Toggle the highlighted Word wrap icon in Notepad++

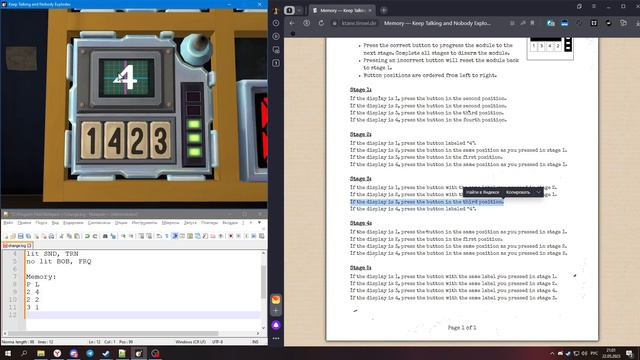click(x=175, y=236)
